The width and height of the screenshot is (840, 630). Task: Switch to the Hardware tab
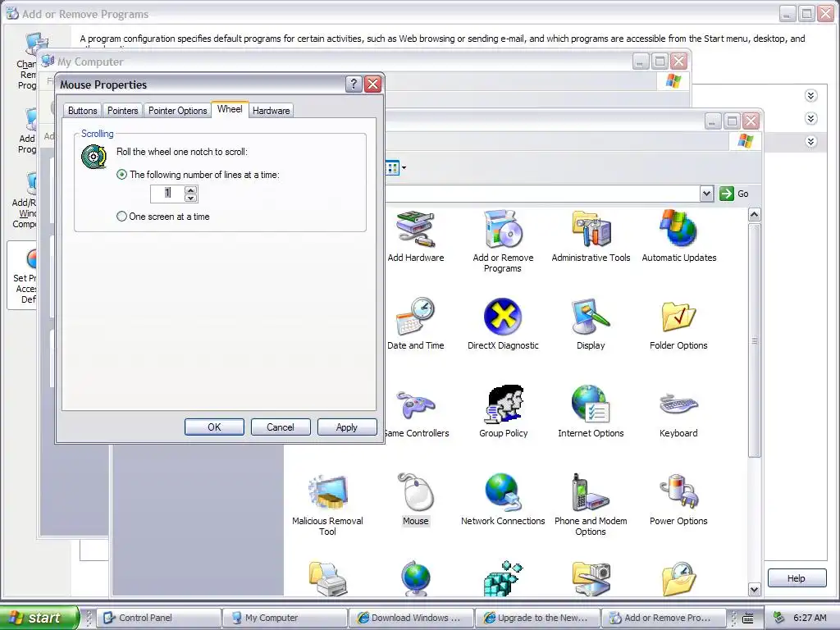point(271,111)
